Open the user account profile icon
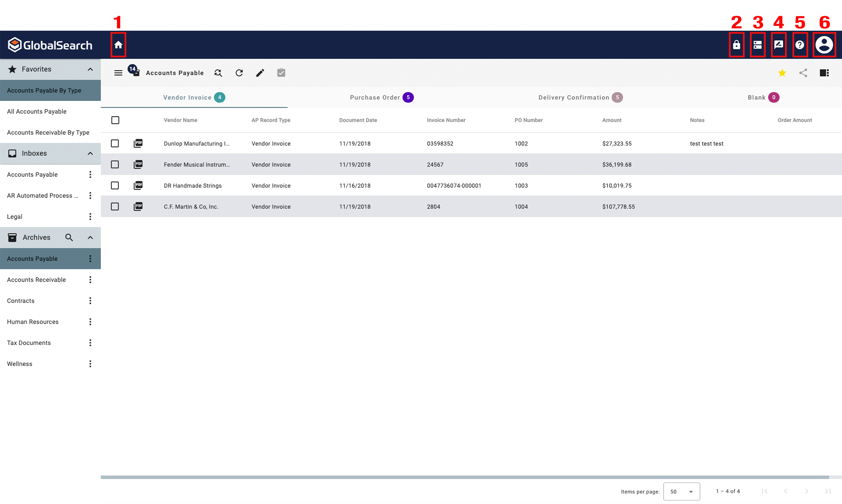Image resolution: width=842 pixels, height=504 pixels. pos(824,45)
